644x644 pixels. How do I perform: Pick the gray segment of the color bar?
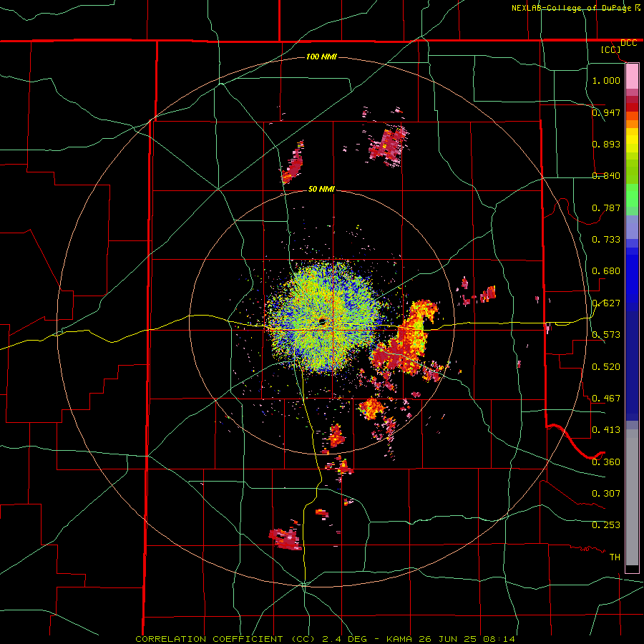pos(632,497)
